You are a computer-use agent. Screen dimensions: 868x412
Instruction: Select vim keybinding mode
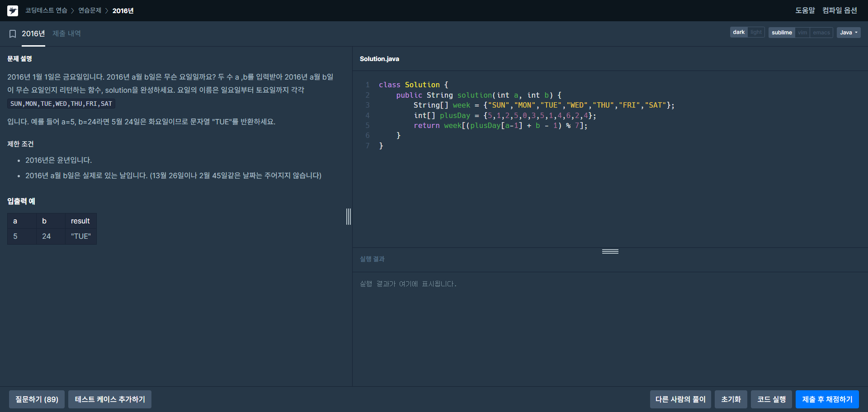click(x=802, y=33)
